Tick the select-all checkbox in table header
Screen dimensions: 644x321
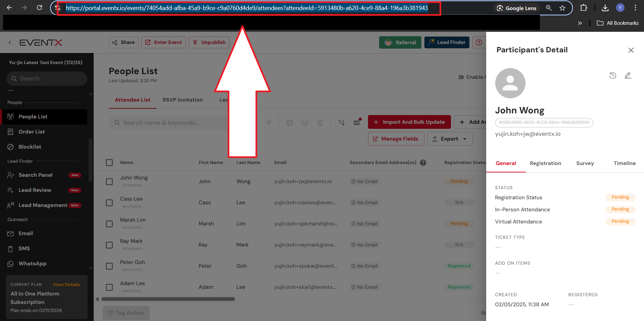pos(109,163)
